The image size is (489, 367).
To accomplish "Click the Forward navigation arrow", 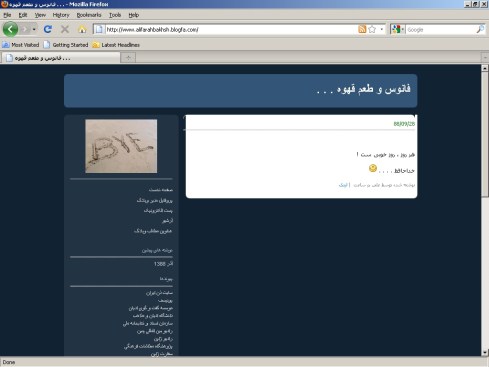I will [25, 29].
